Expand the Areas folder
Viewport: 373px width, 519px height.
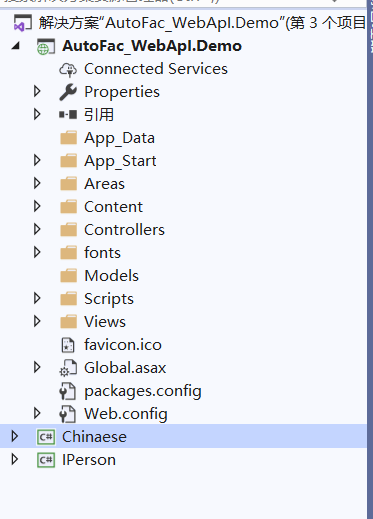tap(37, 184)
